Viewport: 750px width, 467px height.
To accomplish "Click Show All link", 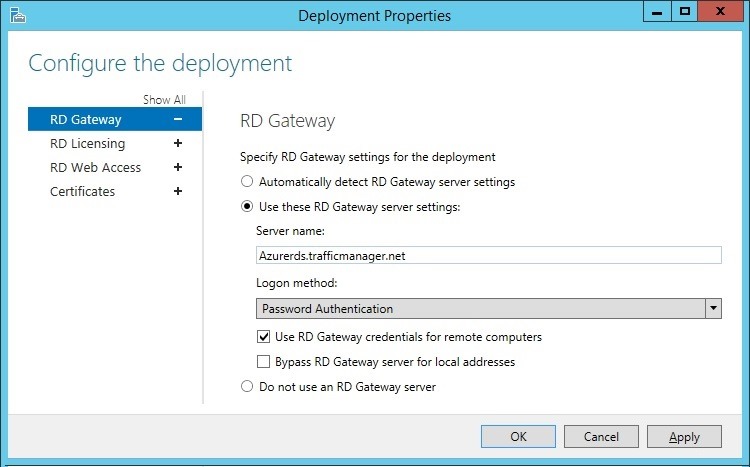I will pos(164,100).
